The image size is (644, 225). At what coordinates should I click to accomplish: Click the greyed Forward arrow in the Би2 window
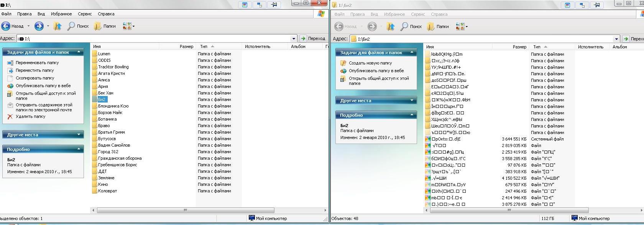pyautogui.click(x=372, y=26)
